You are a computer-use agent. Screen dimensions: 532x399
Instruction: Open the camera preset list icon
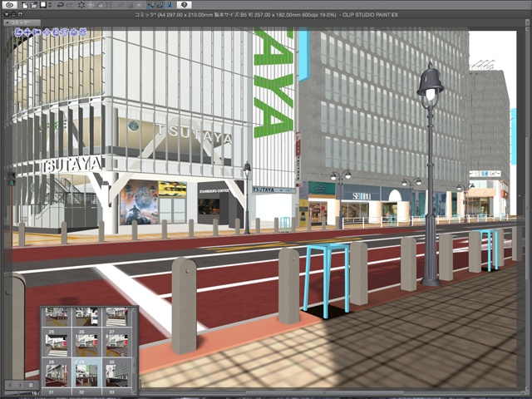pyautogui.click(x=31, y=385)
